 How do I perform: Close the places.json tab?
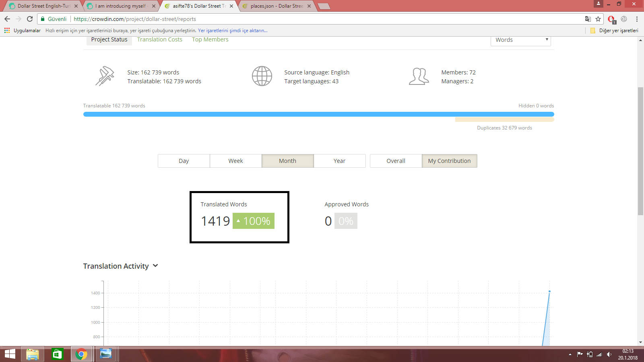pyautogui.click(x=309, y=6)
